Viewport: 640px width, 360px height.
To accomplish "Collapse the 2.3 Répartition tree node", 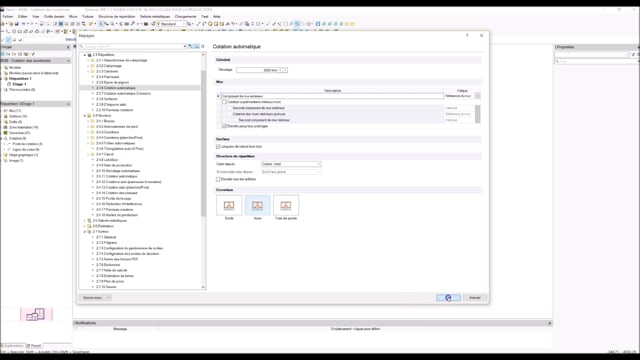I will 85,55.
